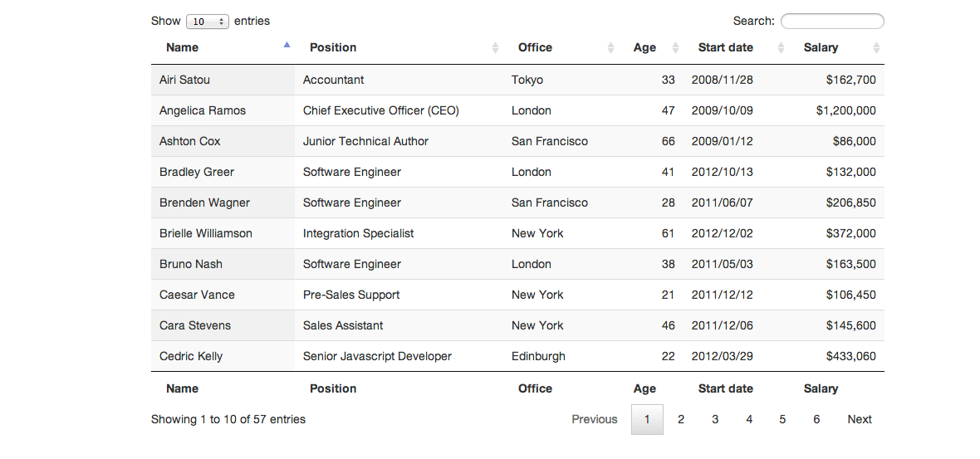This screenshot has width=980, height=459.
Task: Click the Salary column sort arrows icon
Action: coord(876,48)
